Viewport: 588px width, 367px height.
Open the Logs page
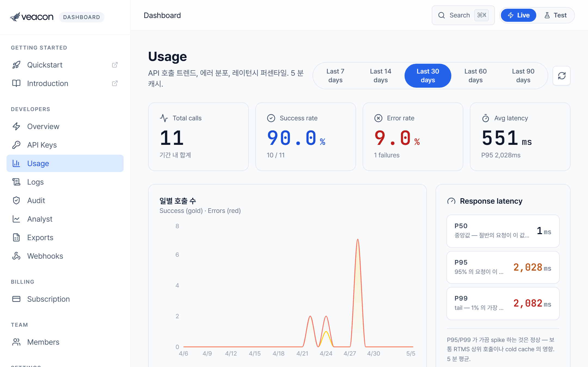(x=65, y=182)
